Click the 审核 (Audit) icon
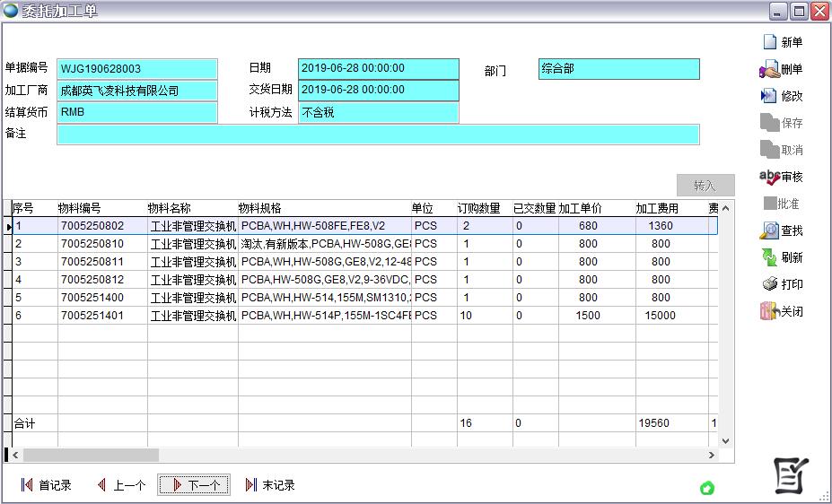The height and width of the screenshot is (504, 832). click(769, 177)
